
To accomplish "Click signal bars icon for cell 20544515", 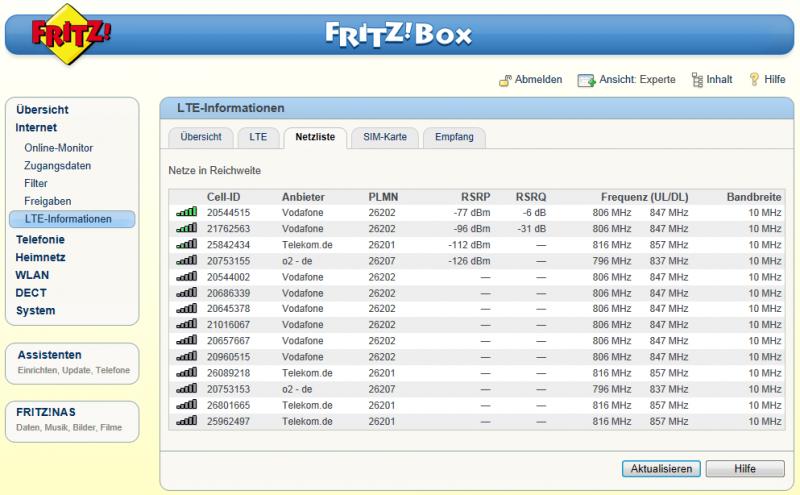I will pos(187,212).
